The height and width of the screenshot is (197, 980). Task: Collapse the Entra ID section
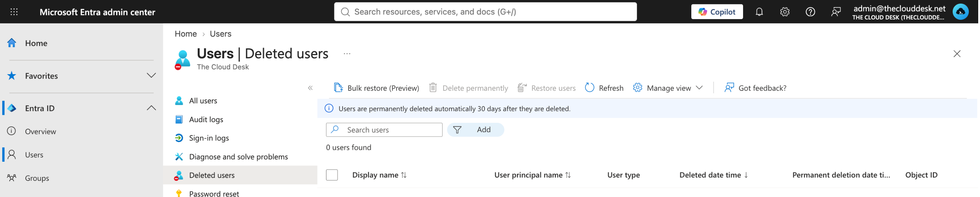(151, 108)
